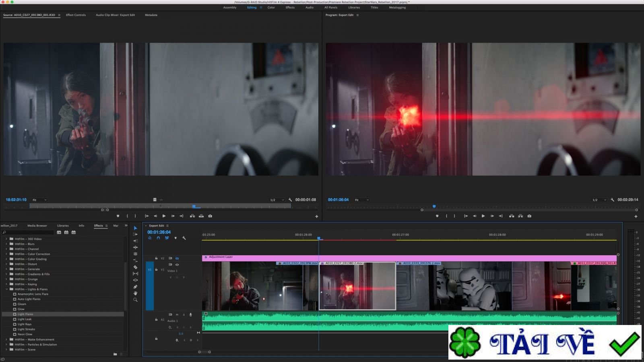Screen dimensions: 644x362
Task: Click the Export Frame camera icon in Program Monitor
Action: click(529, 216)
